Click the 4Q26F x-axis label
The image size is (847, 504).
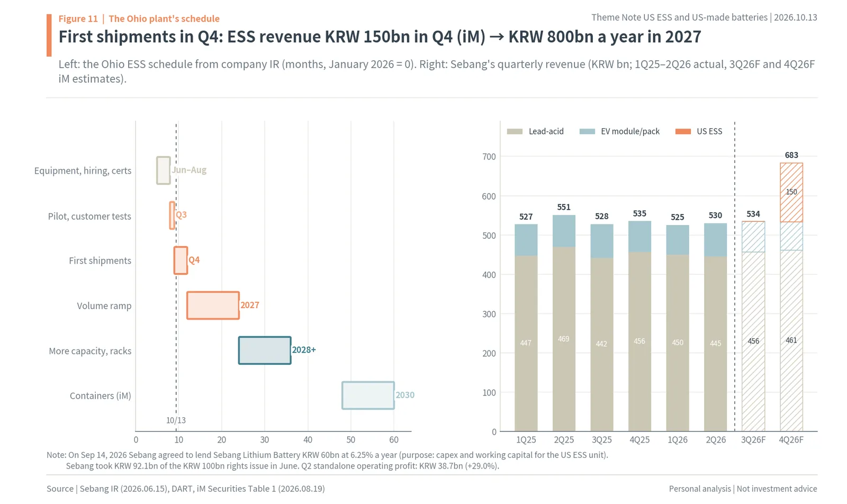pos(791,440)
